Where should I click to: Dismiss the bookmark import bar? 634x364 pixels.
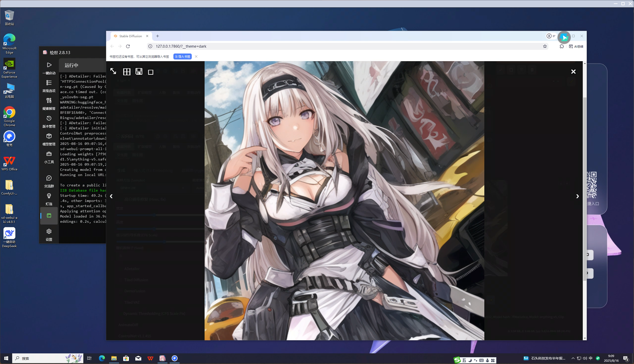tap(196, 56)
